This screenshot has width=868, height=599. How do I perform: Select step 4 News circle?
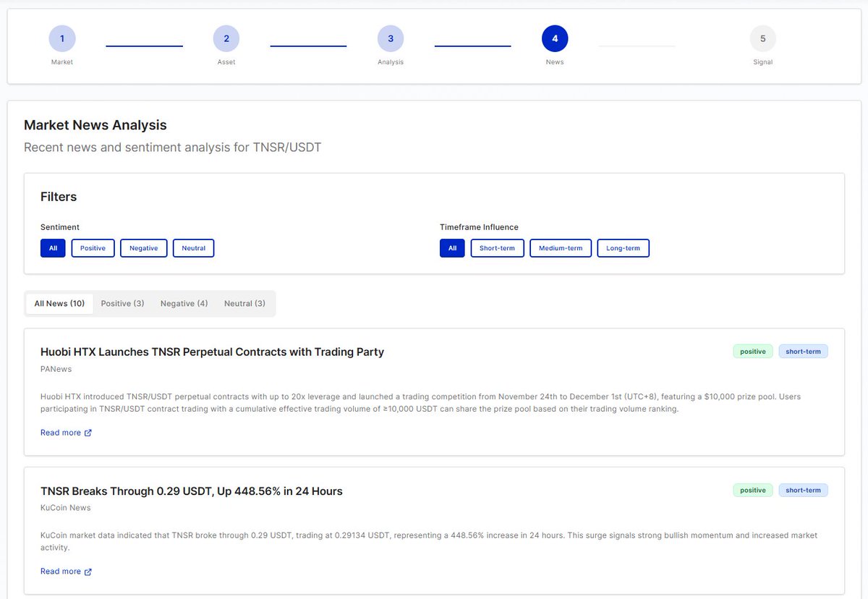(x=555, y=39)
